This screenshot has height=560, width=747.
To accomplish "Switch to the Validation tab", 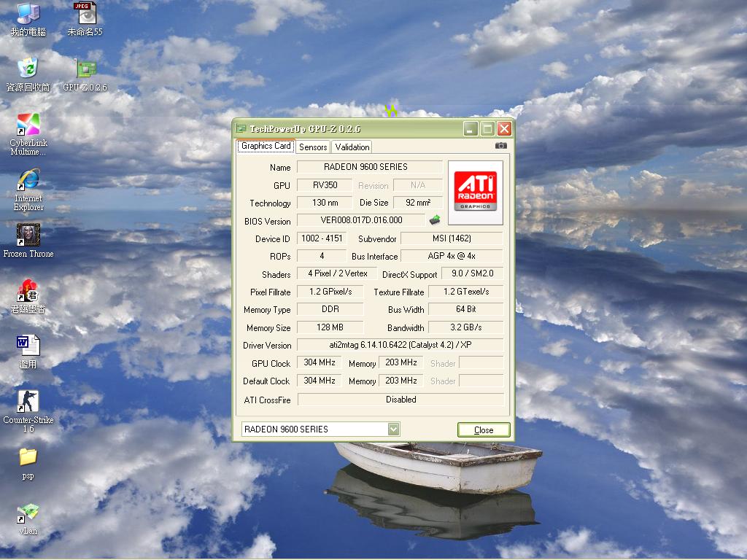I will click(352, 147).
